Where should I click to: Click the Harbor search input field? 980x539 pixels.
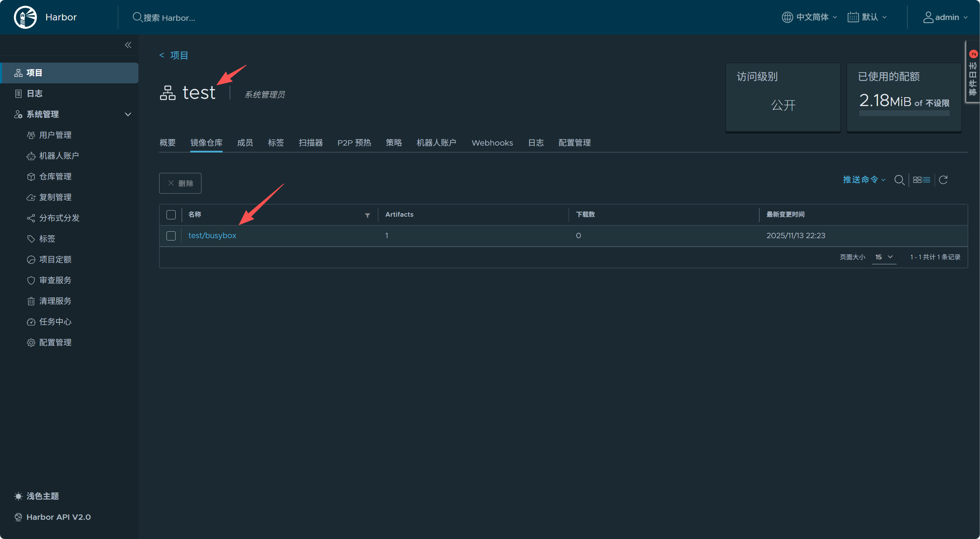click(169, 18)
